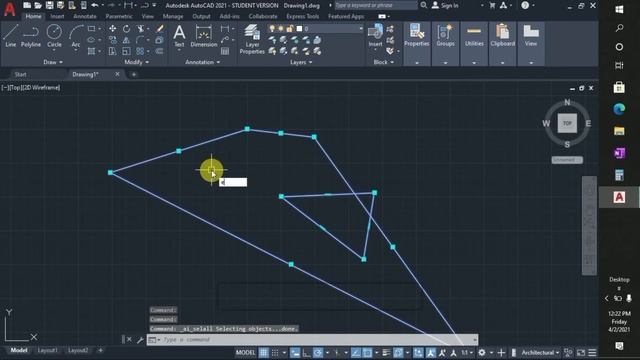This screenshot has width=640, height=360.
Task: Toggle polar tracking in status bar
Action: click(318, 353)
